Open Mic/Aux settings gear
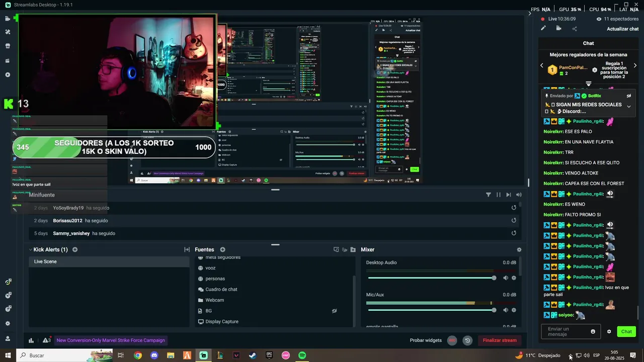The height and width of the screenshot is (362, 644). click(514, 310)
